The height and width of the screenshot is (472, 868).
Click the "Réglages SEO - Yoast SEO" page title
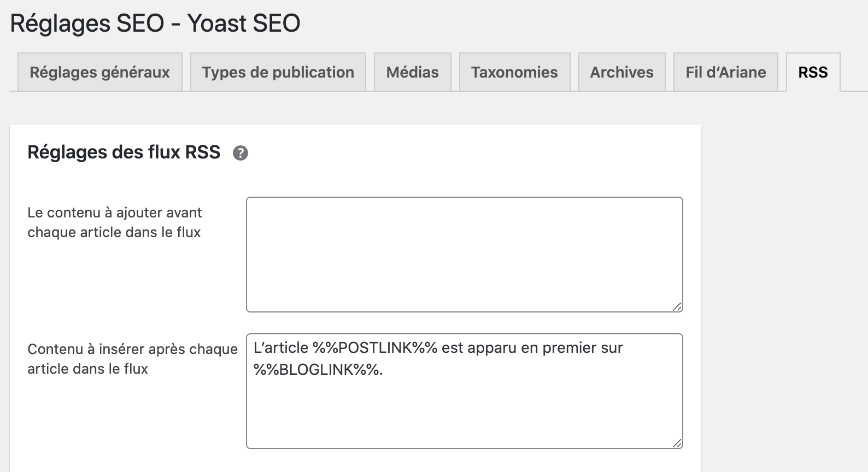pyautogui.click(x=155, y=23)
